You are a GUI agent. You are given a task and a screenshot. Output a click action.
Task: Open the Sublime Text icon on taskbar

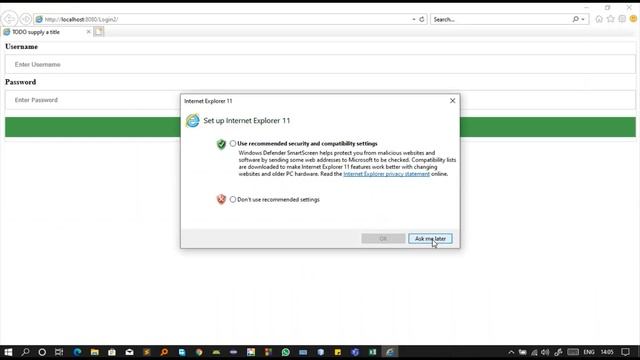click(x=147, y=352)
